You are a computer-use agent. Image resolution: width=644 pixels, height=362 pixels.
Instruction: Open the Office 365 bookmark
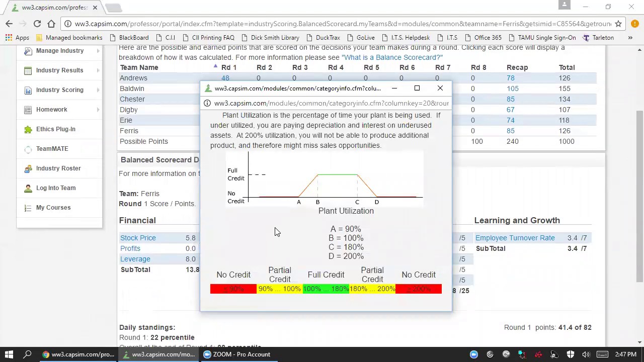click(x=483, y=38)
